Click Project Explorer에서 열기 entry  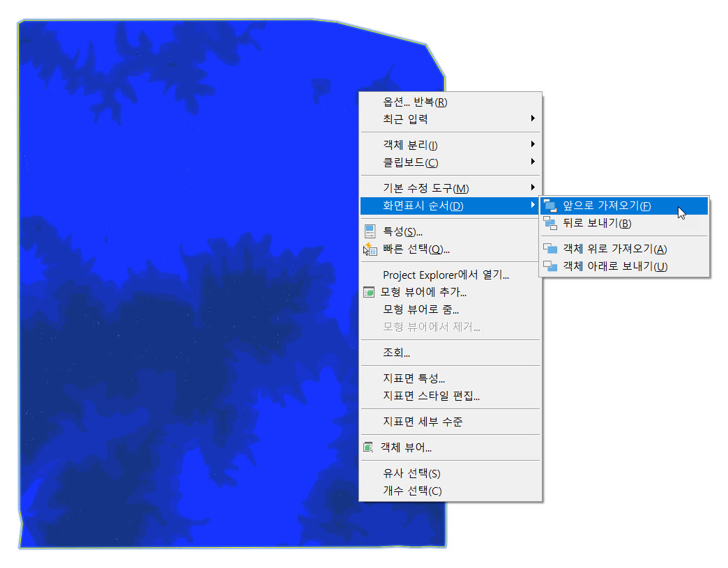(446, 275)
